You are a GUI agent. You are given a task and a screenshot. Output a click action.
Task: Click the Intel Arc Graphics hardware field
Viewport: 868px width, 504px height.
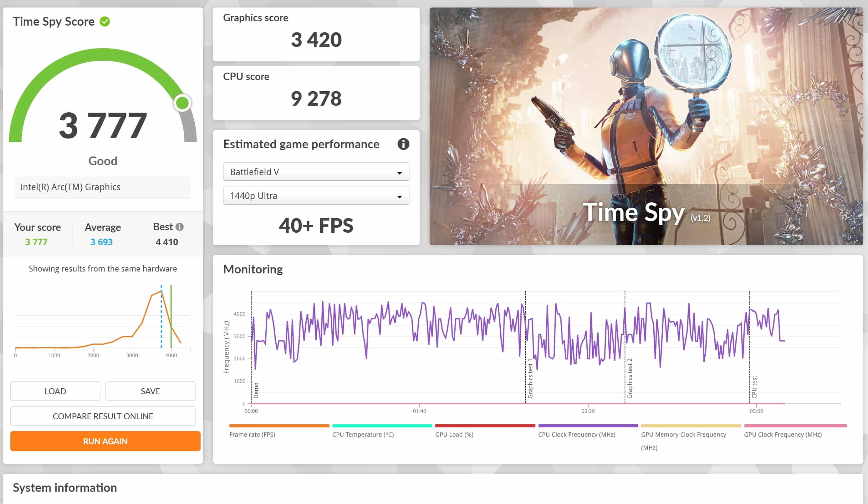click(103, 187)
